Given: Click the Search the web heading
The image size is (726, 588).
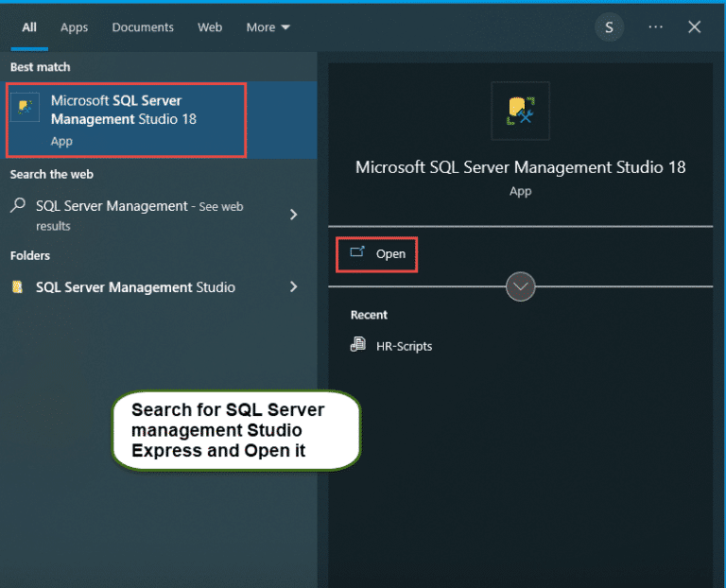Looking at the screenshot, I should 52,175.
